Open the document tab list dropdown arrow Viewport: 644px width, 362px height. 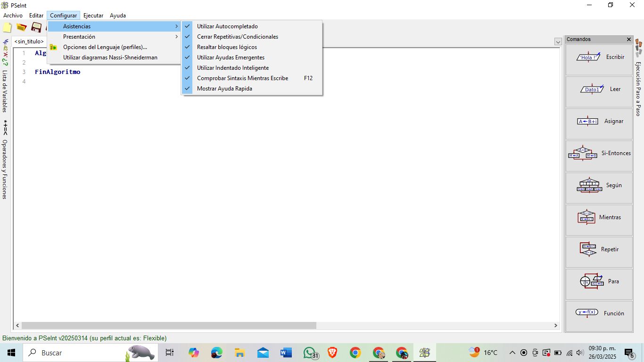pyautogui.click(x=558, y=42)
